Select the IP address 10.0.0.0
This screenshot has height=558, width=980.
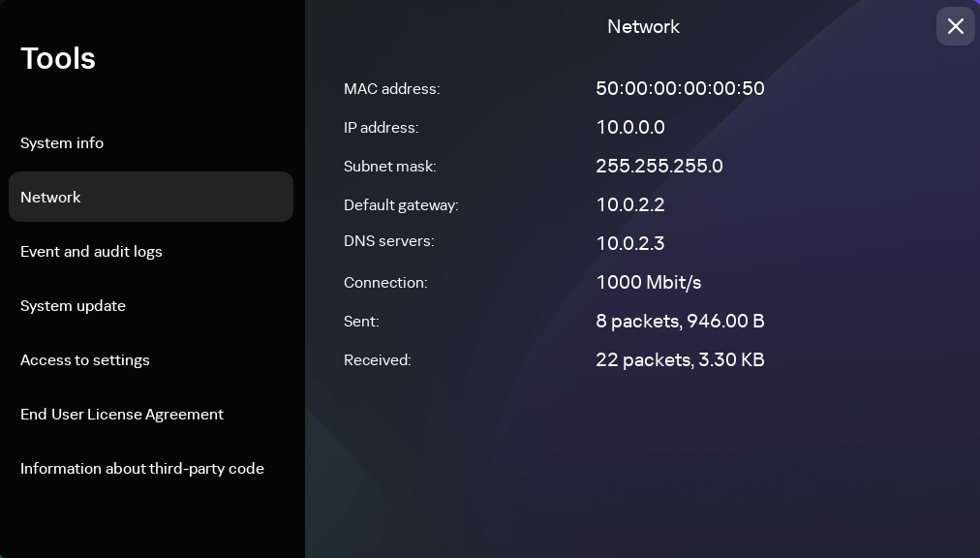[630, 127]
